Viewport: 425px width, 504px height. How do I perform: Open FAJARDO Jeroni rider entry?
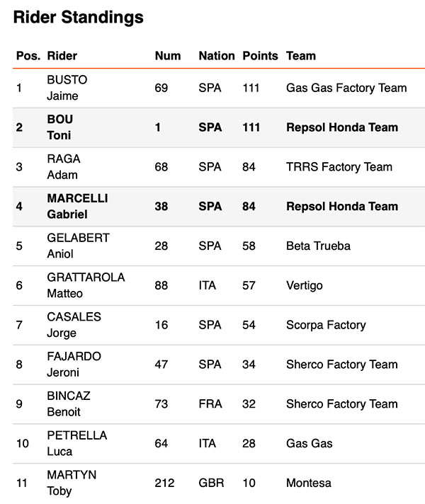74,365
